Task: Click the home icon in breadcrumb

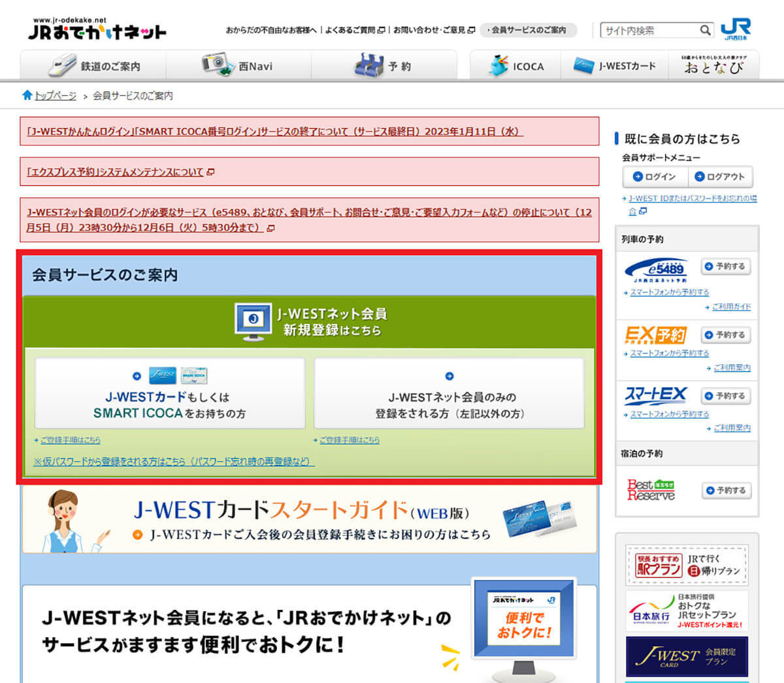Action: click(27, 95)
